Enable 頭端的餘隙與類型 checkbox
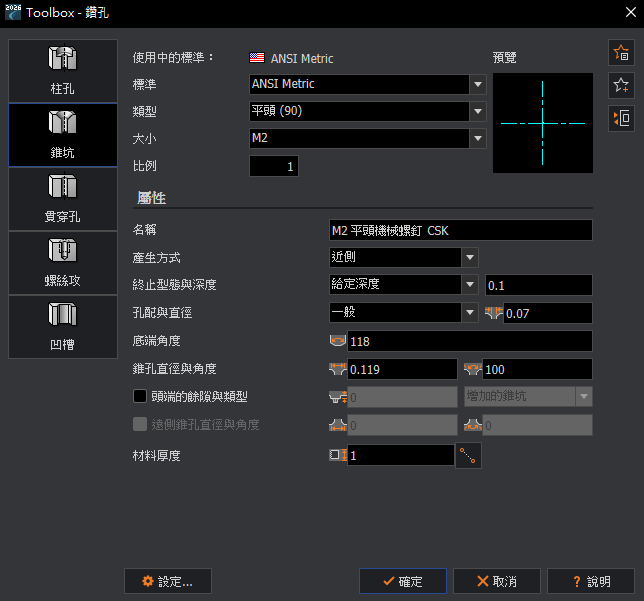The image size is (644, 601). click(140, 397)
